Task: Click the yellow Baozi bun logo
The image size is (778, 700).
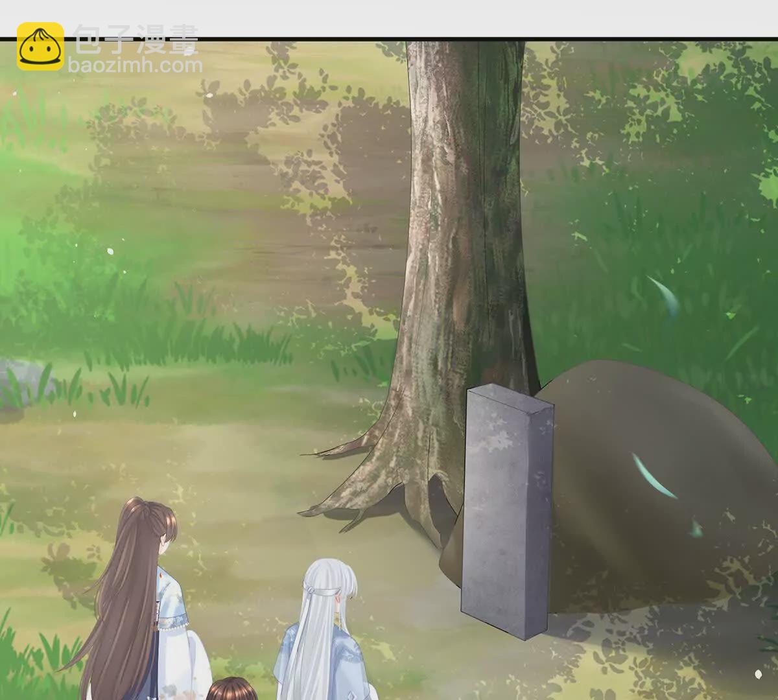Action: pyautogui.click(x=40, y=47)
